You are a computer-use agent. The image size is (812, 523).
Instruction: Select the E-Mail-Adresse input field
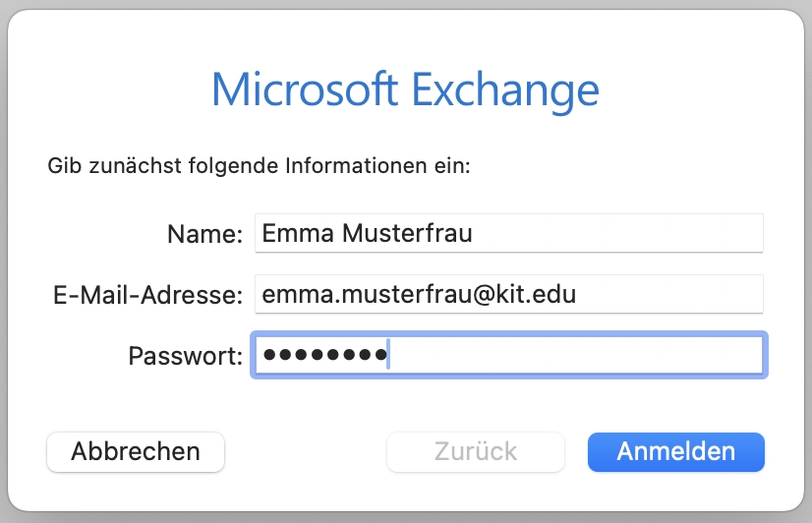[508, 294]
